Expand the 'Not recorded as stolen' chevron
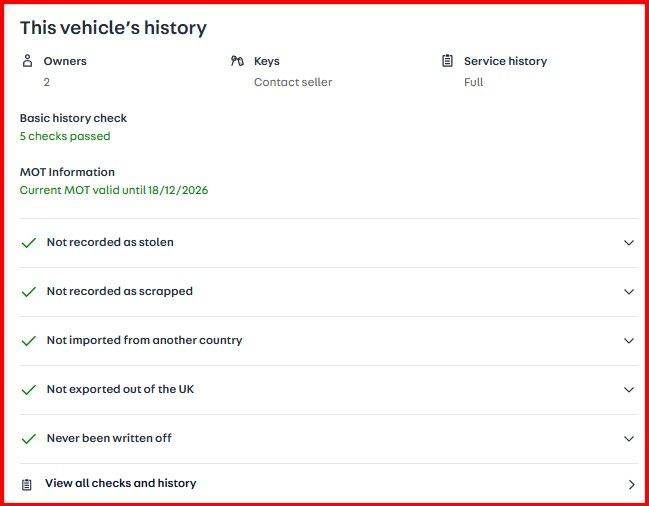 tap(629, 243)
